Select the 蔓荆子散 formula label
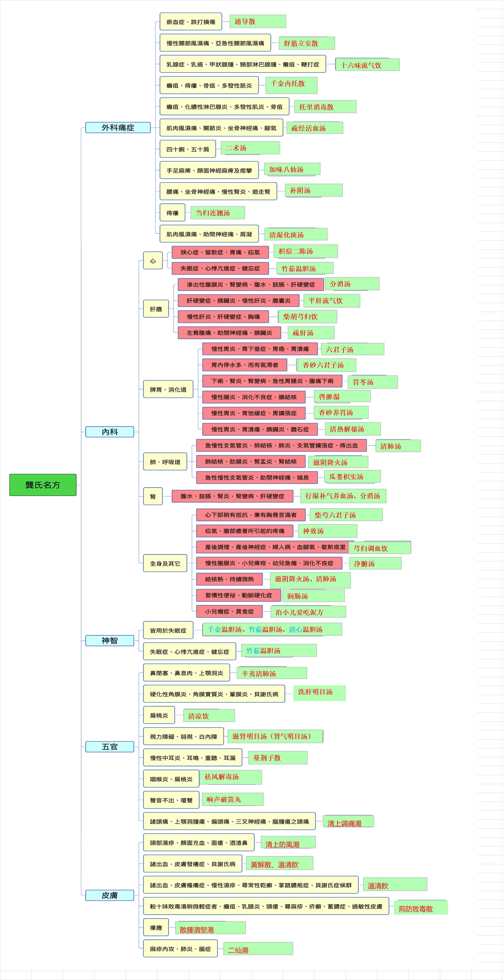Viewport: 503px width, 980px height. [278, 757]
